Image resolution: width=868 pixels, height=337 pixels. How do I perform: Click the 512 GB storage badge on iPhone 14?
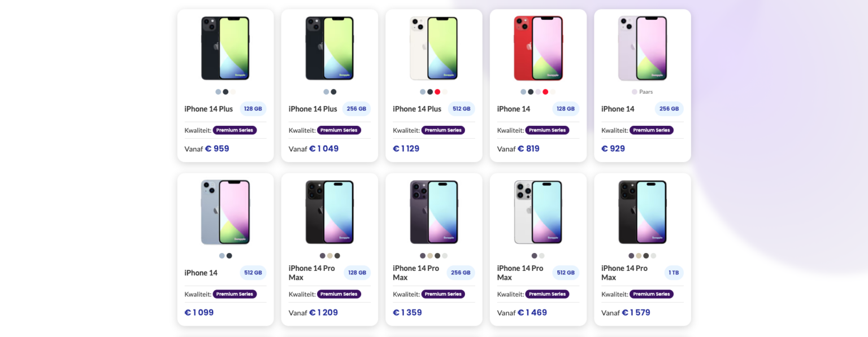[253, 272]
